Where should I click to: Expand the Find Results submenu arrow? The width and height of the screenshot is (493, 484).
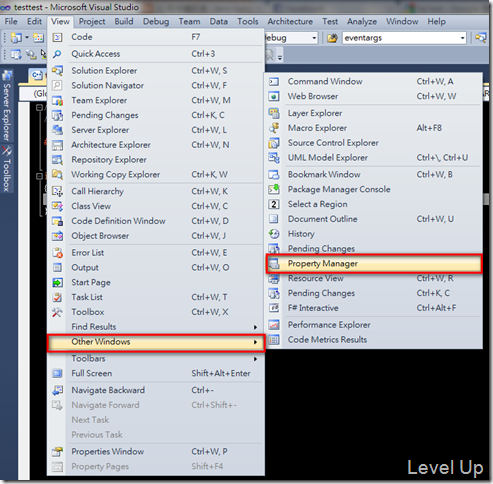[x=255, y=327]
